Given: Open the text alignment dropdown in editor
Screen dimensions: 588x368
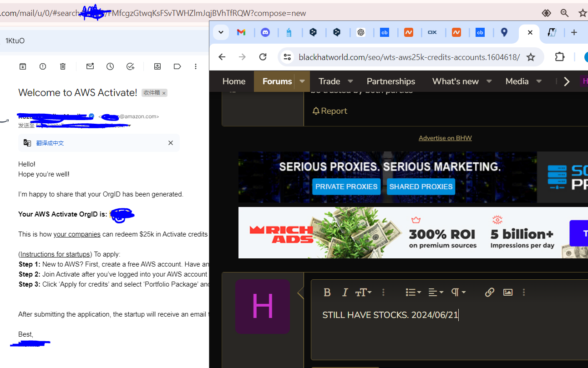Looking at the screenshot, I should (x=436, y=292).
